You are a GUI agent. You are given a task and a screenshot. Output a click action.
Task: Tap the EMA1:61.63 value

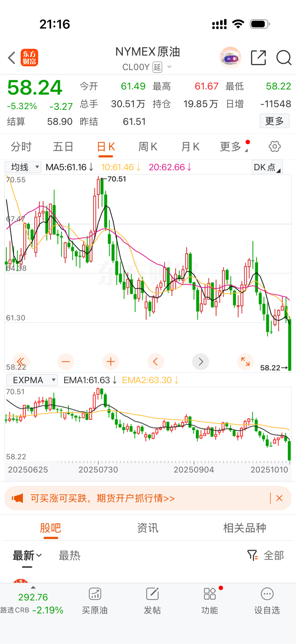(x=90, y=380)
